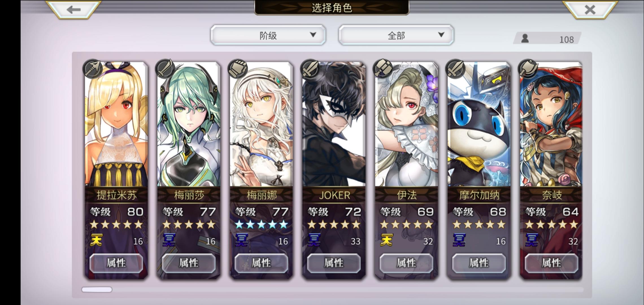This screenshot has height=305, width=644.
Task: Click the bow weapon icon on 提拉米苏
Action: tap(93, 69)
